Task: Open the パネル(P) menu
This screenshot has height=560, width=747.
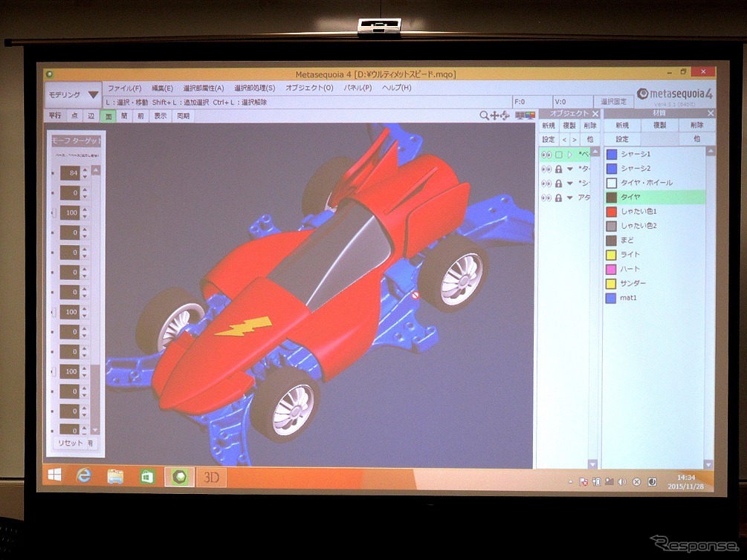Action: coord(358,88)
